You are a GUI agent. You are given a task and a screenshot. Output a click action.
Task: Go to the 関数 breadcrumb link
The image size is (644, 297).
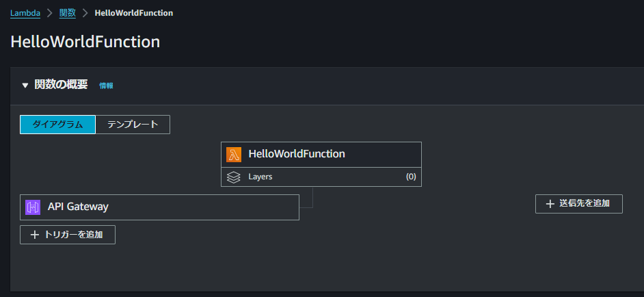coord(68,13)
